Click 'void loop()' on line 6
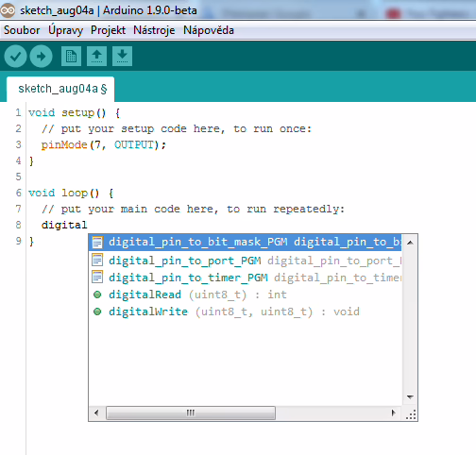 64,193
